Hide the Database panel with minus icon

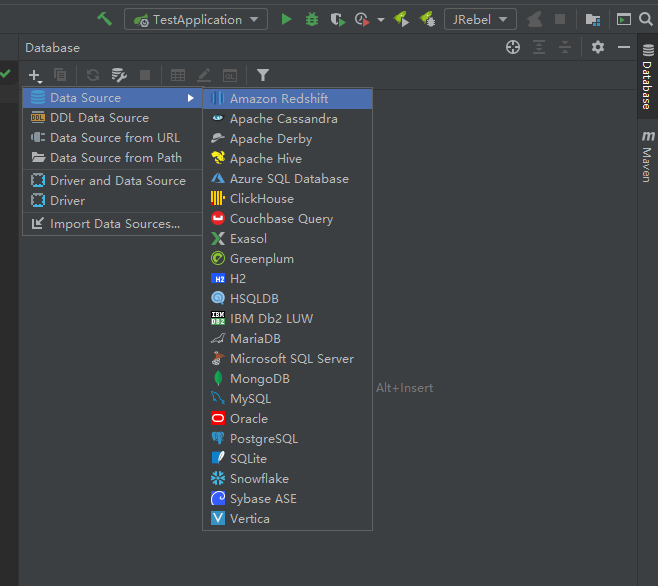[624, 47]
